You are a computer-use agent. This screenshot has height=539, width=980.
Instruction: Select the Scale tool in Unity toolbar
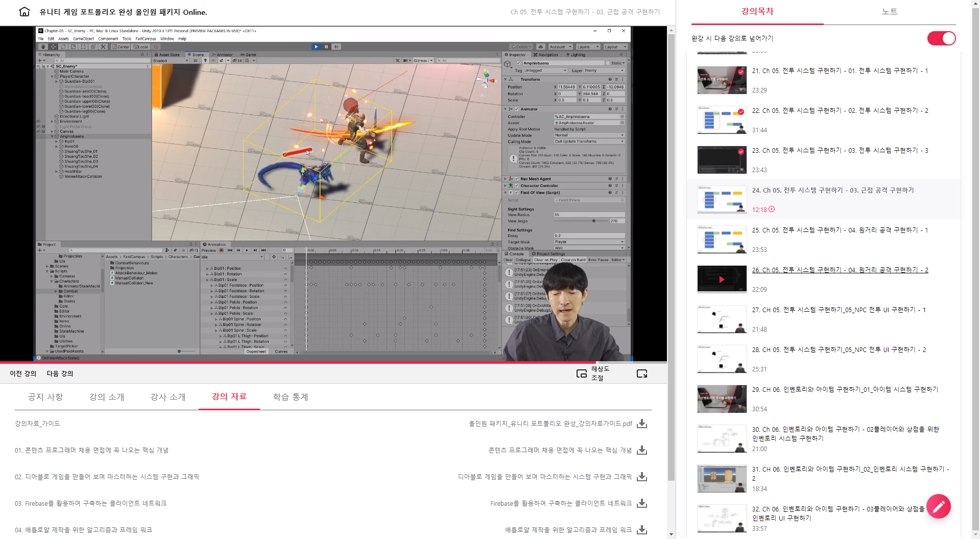(73, 46)
